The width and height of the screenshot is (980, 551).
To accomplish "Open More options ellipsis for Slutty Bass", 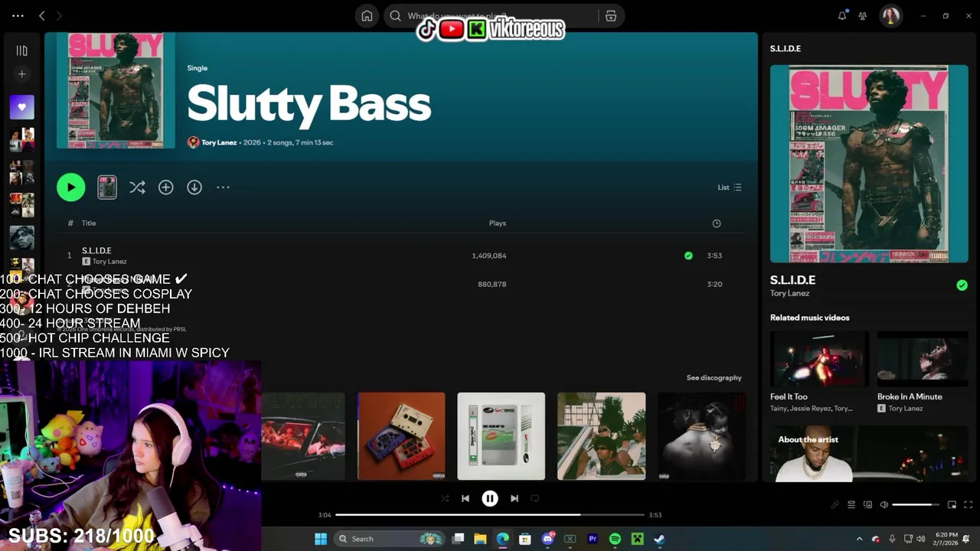I will tap(223, 187).
